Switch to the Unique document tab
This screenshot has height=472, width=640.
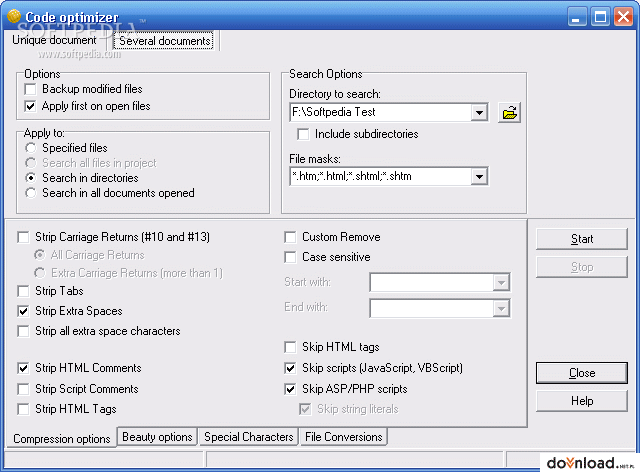(x=54, y=40)
